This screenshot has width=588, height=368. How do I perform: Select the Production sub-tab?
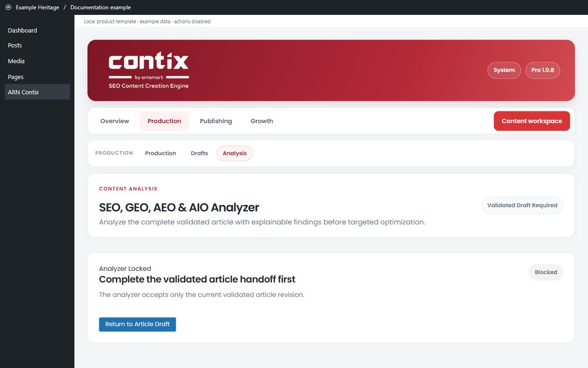click(160, 153)
